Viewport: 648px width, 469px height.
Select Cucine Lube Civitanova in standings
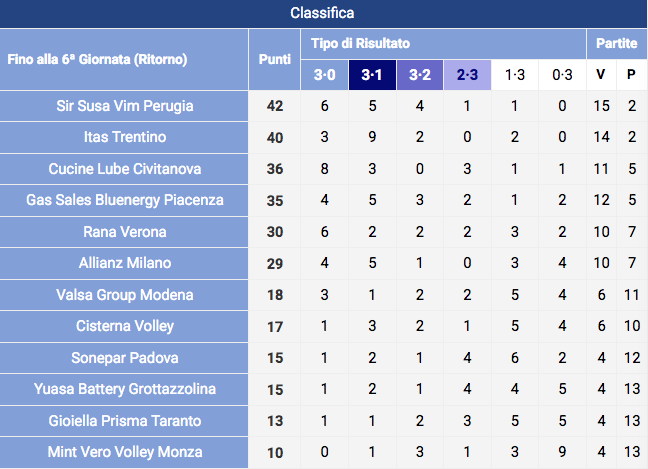click(x=125, y=169)
